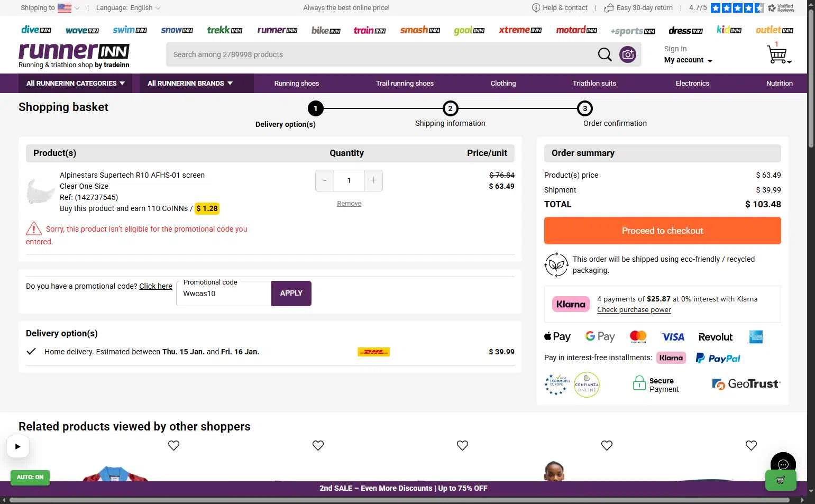Open the dressinn store logo
815x504 pixels.
685,30
